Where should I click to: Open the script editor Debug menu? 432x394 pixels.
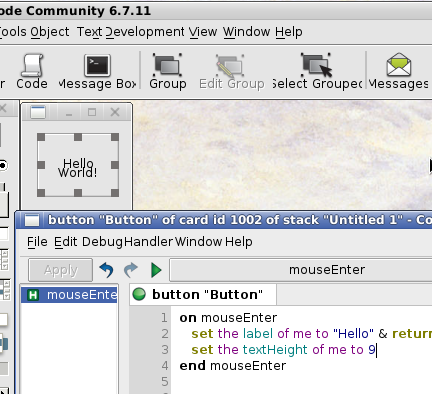(102, 241)
